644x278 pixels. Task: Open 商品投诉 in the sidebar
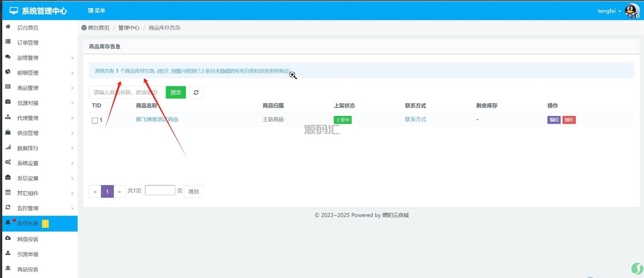tap(28, 269)
